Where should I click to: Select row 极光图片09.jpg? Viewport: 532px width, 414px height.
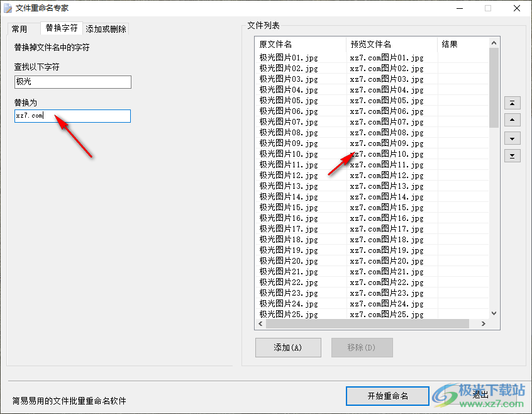(372, 143)
